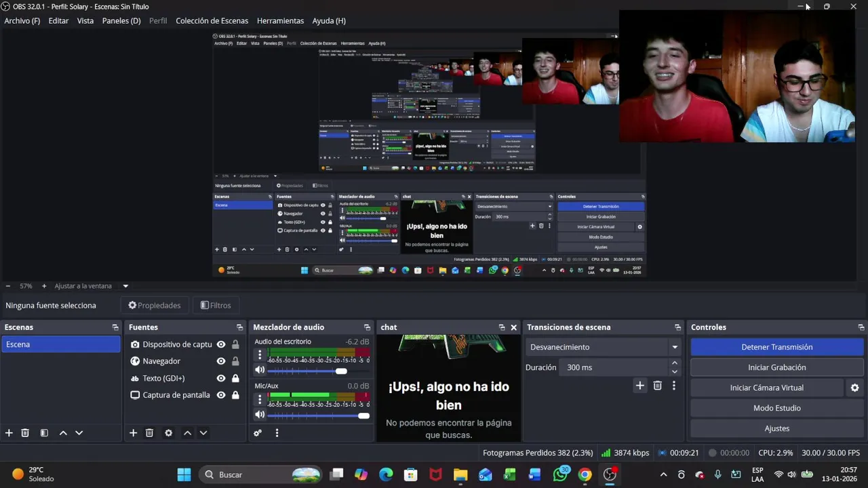Pop out the Escenas dock panel
This screenshot has height=488, width=868.
[x=115, y=327]
